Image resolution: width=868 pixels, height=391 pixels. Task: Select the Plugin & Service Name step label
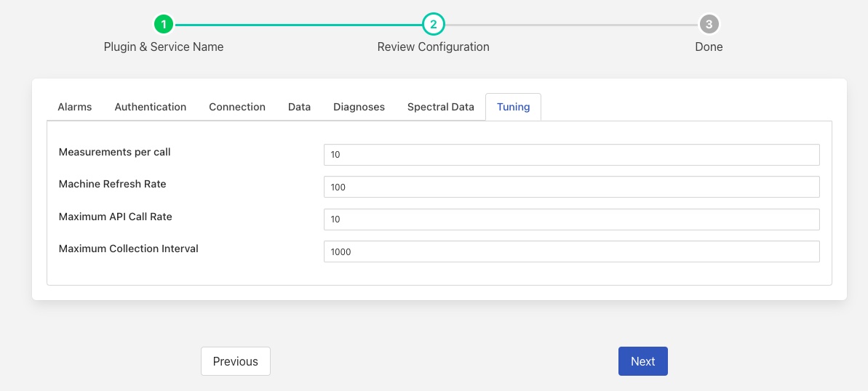click(x=164, y=47)
